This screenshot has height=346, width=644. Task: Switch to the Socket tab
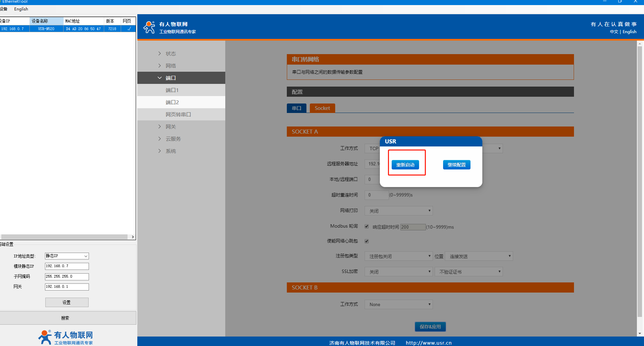click(x=322, y=108)
